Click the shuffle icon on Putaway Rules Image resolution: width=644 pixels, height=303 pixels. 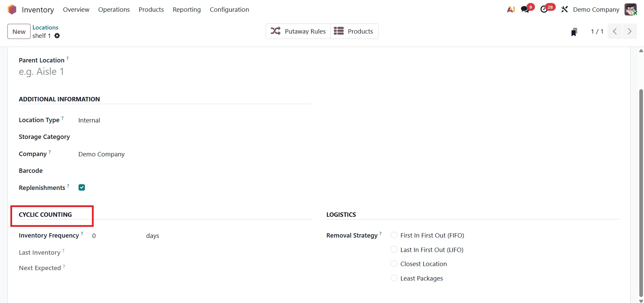[x=276, y=31]
